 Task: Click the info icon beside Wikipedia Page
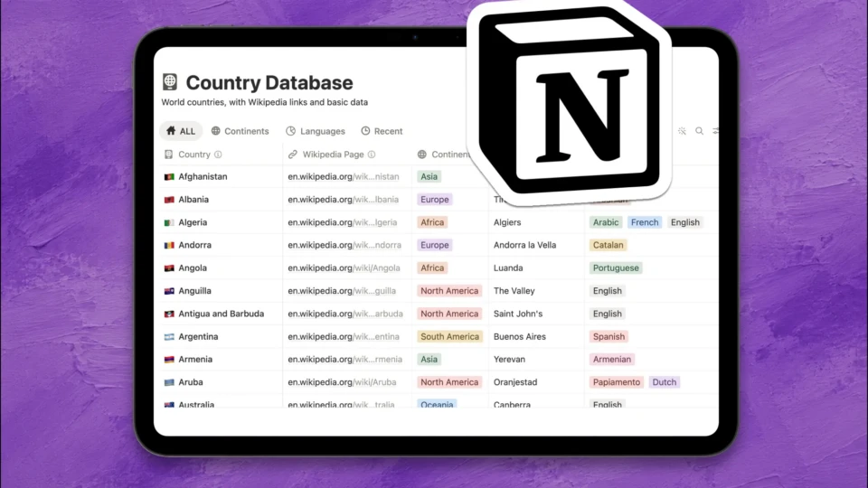(372, 155)
